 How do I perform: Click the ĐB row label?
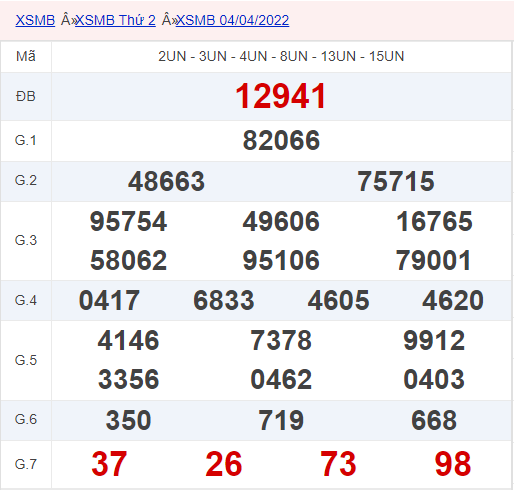tap(26, 97)
